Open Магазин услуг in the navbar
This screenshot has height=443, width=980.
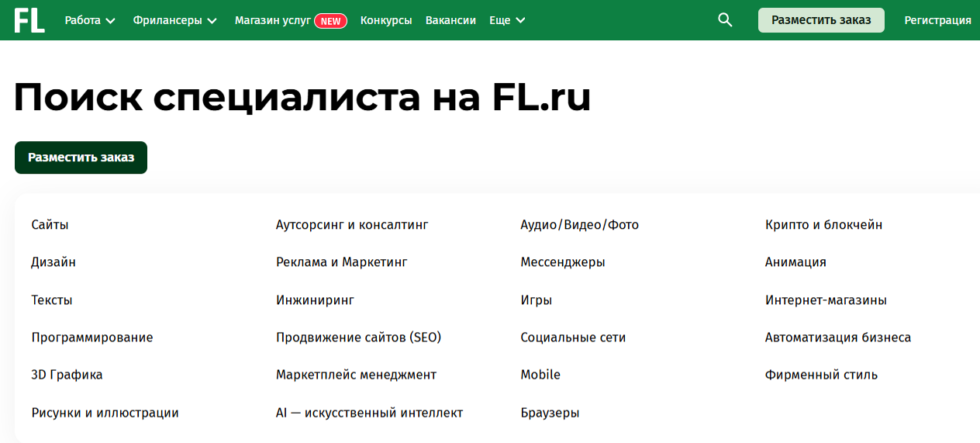(x=273, y=21)
